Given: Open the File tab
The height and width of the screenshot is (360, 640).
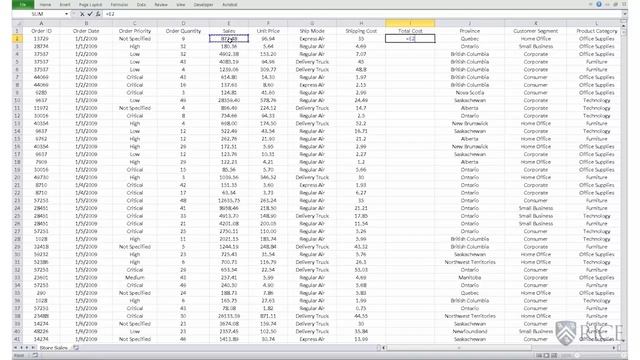Looking at the screenshot, I should tap(23, 4).
